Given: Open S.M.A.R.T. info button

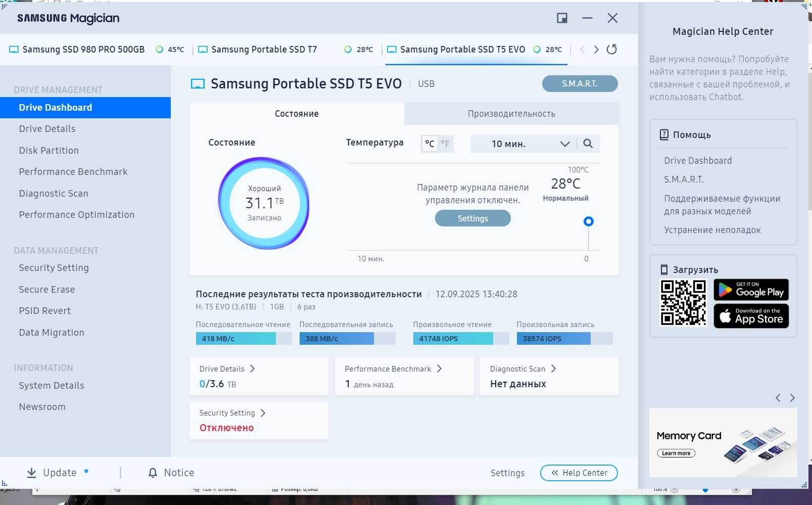Looking at the screenshot, I should pyautogui.click(x=580, y=84).
